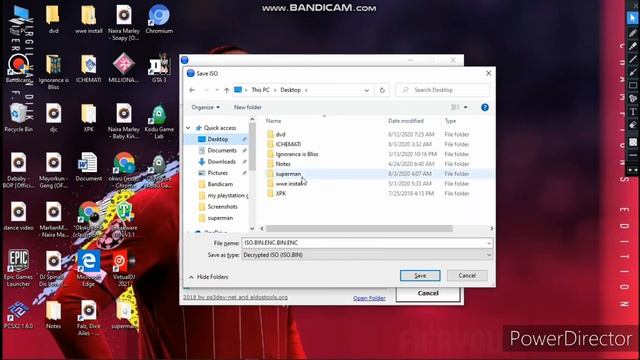Sort files by Type column header
Viewport: 640px width, 360px height.
(x=451, y=121)
